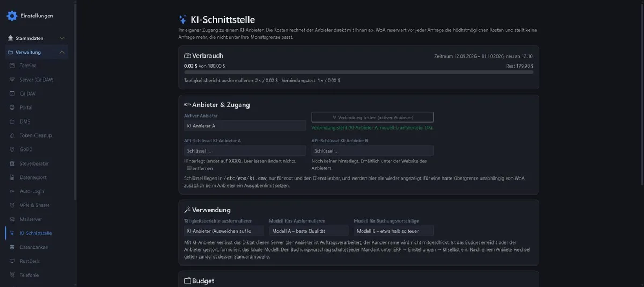Tick the entfernen checkbox
The image size is (644, 287).
point(189,168)
